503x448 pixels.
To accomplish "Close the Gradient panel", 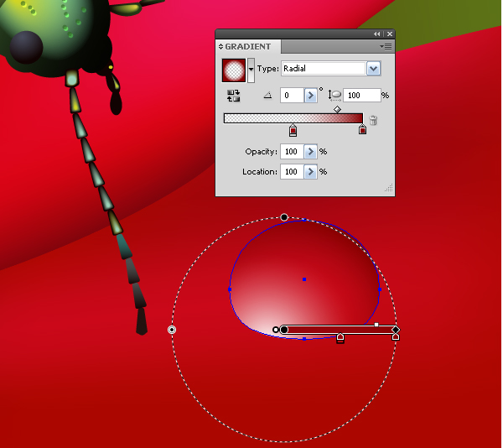I will point(390,34).
